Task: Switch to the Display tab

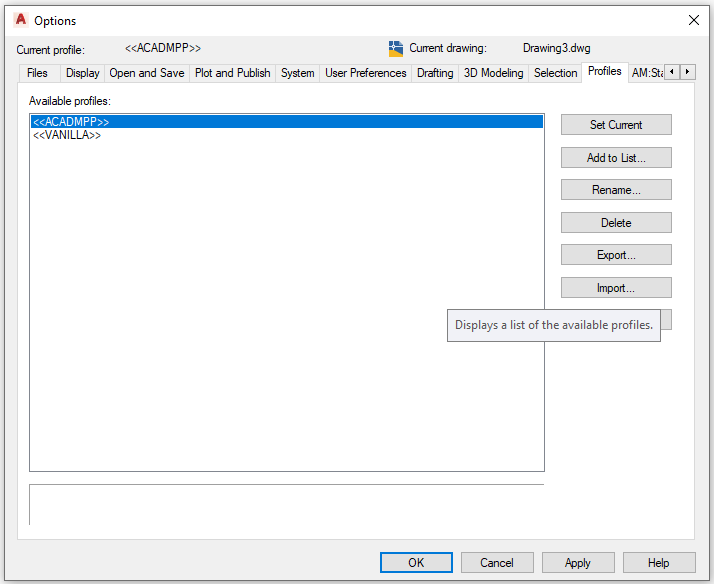Action: (x=83, y=73)
